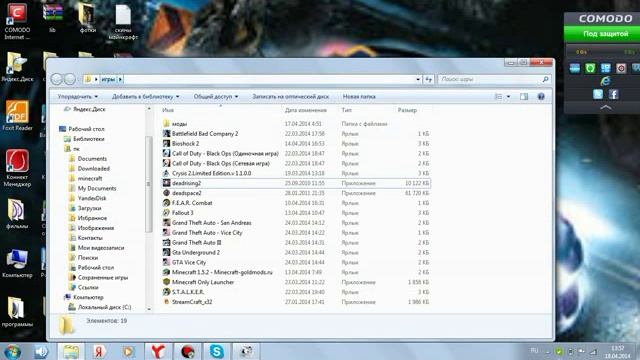This screenshot has height=360, width=640.
Task: Open the моды folder icon
Action: coord(166,124)
